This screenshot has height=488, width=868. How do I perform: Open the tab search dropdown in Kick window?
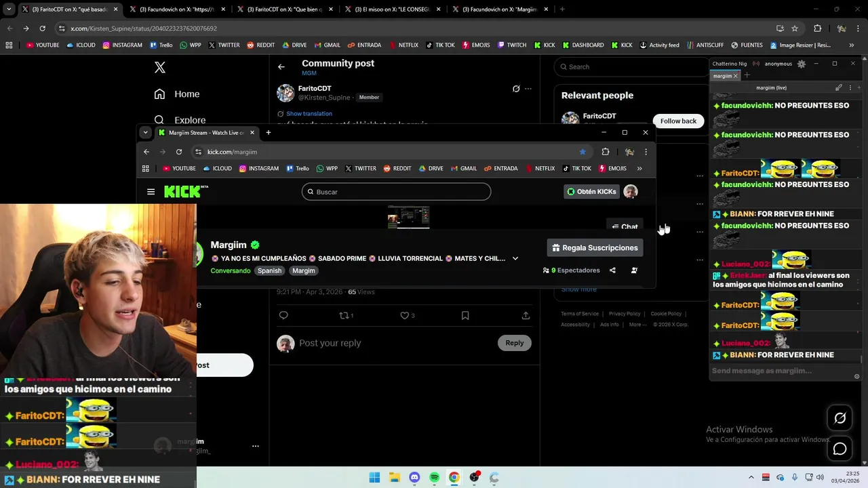click(145, 133)
